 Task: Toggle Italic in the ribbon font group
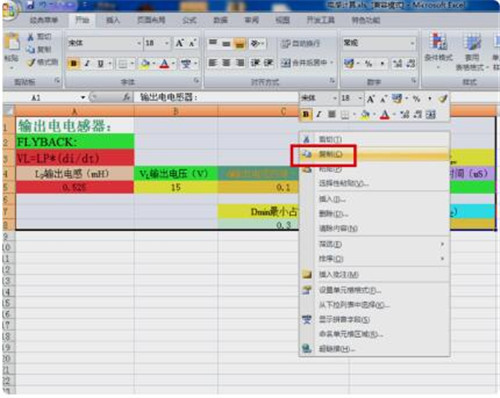tap(87, 63)
